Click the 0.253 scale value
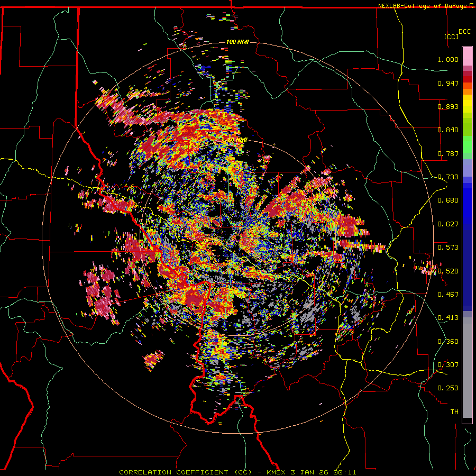Screen dimensions: 476x476 [448, 388]
